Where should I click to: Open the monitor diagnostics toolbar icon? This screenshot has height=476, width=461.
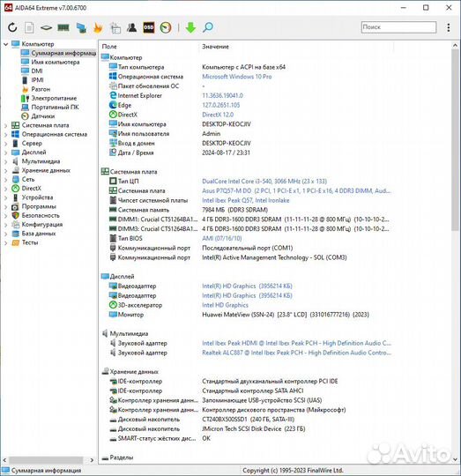[81, 27]
